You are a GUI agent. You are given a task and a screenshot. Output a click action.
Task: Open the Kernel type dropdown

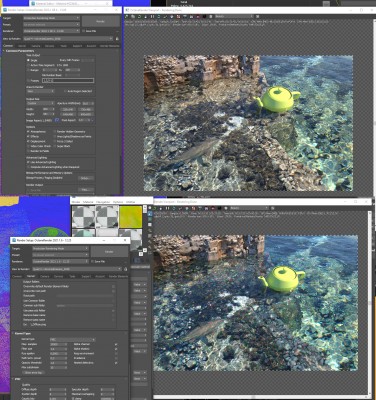click(72, 340)
